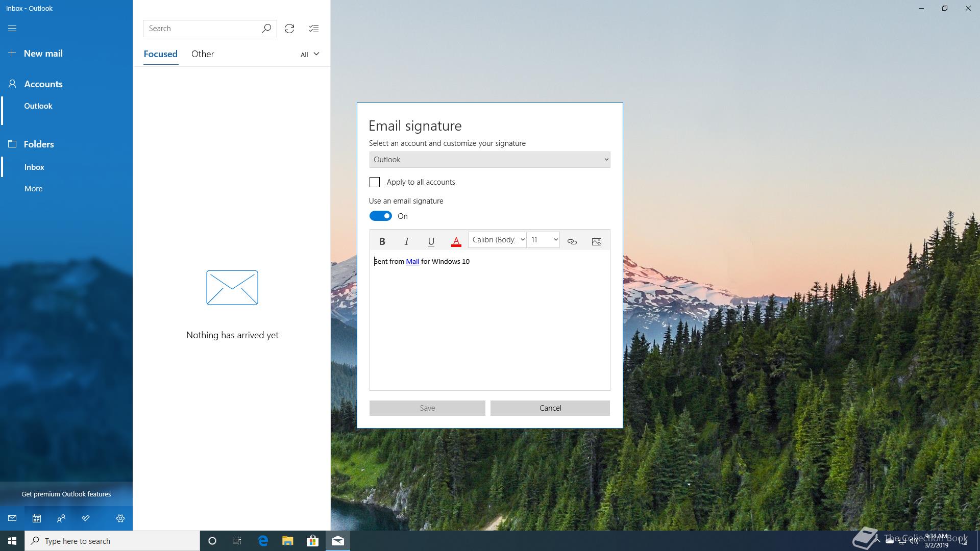
Task: Open Settings gear in sidebar
Action: point(120,518)
